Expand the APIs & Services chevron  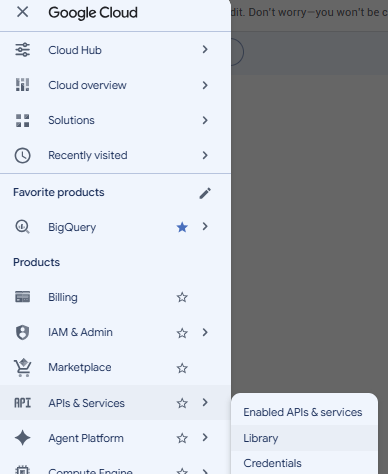click(205, 402)
